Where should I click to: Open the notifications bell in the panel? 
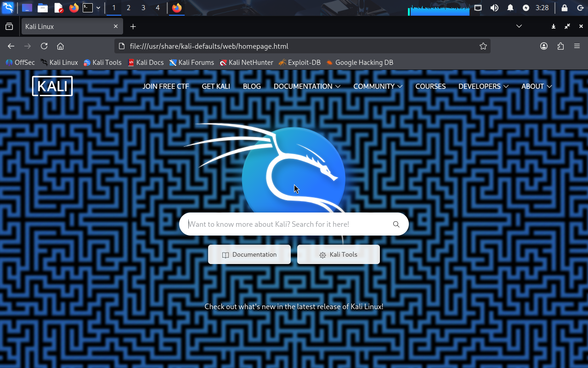coord(510,8)
